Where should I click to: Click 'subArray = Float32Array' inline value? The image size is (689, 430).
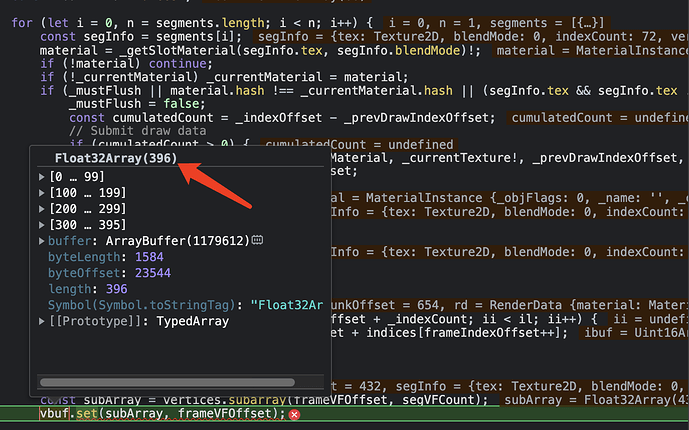coord(596,400)
